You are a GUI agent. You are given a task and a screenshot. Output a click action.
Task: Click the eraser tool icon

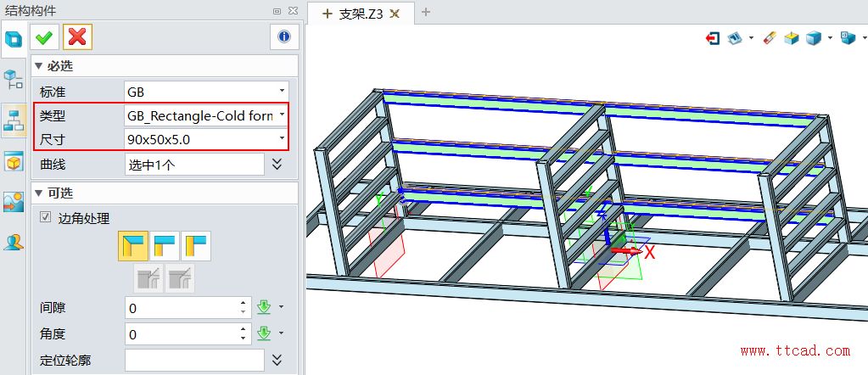pyautogui.click(x=770, y=37)
